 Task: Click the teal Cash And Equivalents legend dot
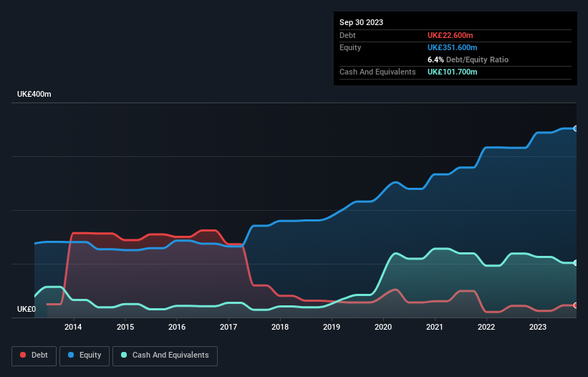(124, 355)
